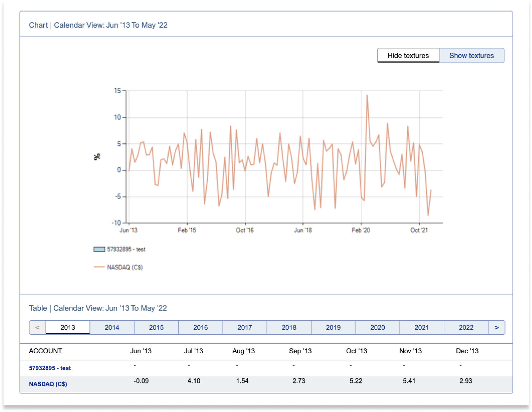This screenshot has width=532, height=412.
Task: Click the % y-axis title
Action: click(x=97, y=157)
